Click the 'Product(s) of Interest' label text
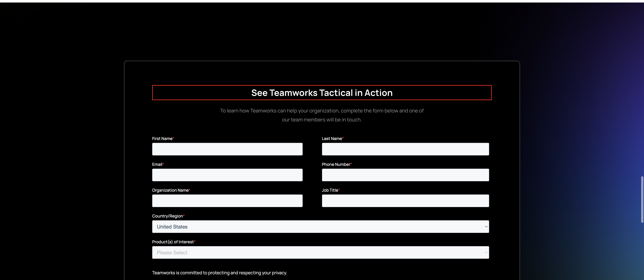644x280 pixels. pyautogui.click(x=173, y=242)
